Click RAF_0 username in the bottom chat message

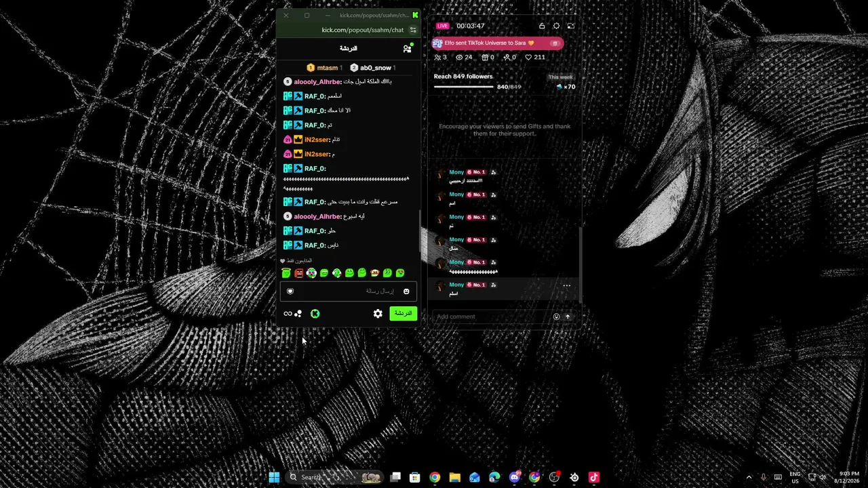[315, 245]
